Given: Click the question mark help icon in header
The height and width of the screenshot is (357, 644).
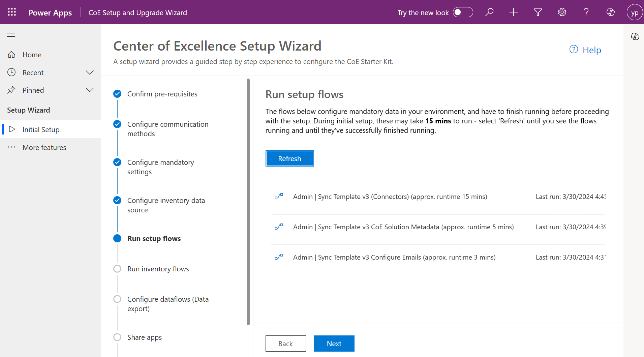Looking at the screenshot, I should (x=586, y=12).
